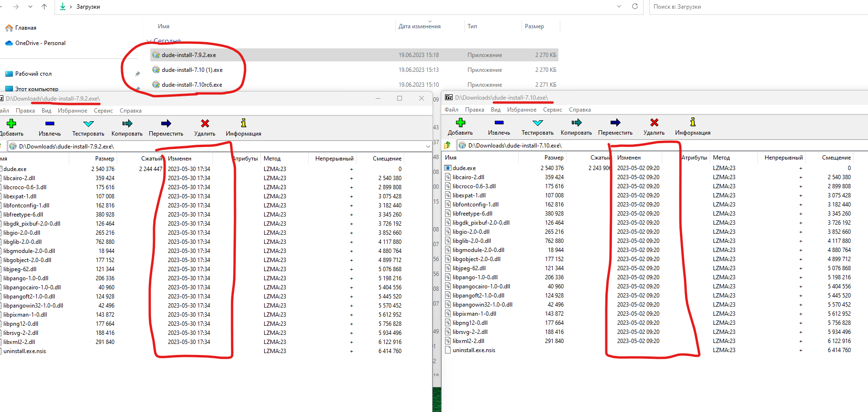Open Вид menu in the dude-install-7.9.2 window
The height and width of the screenshot is (412, 868).
46,111
